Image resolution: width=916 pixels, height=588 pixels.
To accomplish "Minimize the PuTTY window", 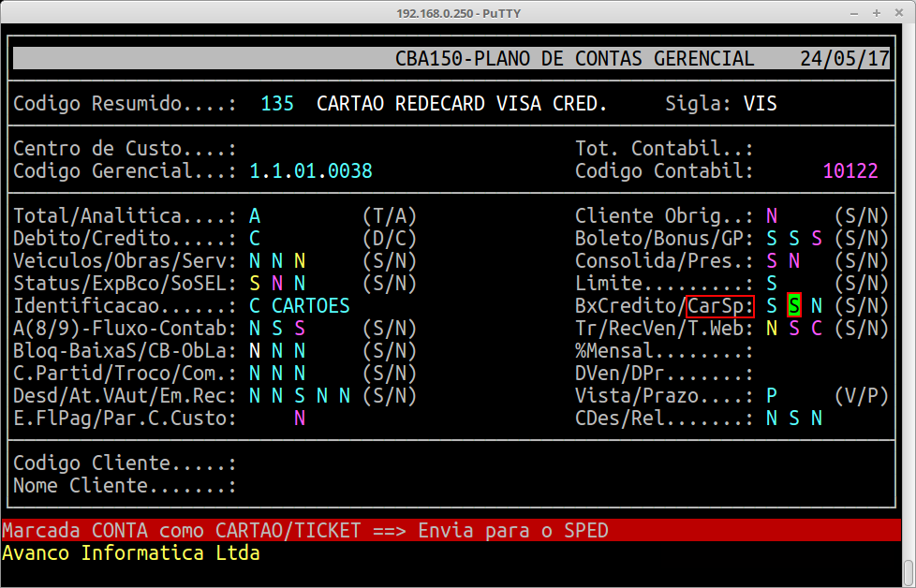I will click(853, 13).
